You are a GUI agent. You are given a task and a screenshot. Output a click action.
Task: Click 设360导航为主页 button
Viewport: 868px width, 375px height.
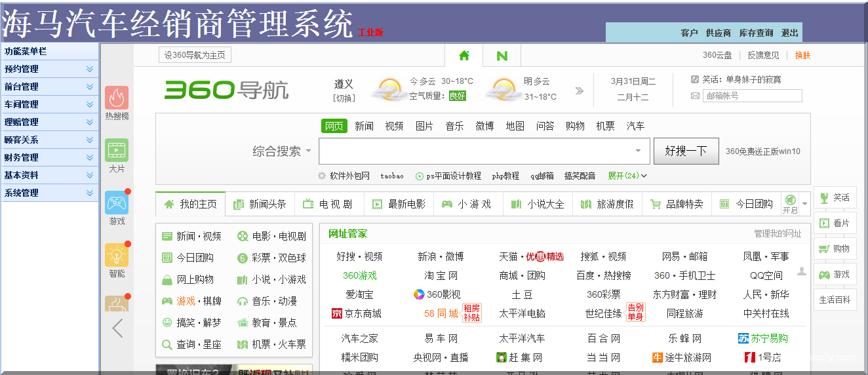coord(195,55)
